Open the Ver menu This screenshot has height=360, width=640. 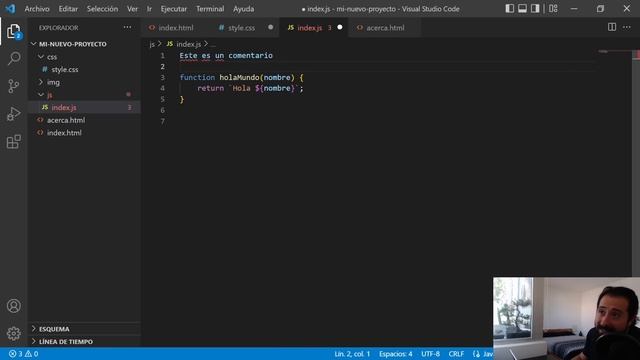point(132,9)
